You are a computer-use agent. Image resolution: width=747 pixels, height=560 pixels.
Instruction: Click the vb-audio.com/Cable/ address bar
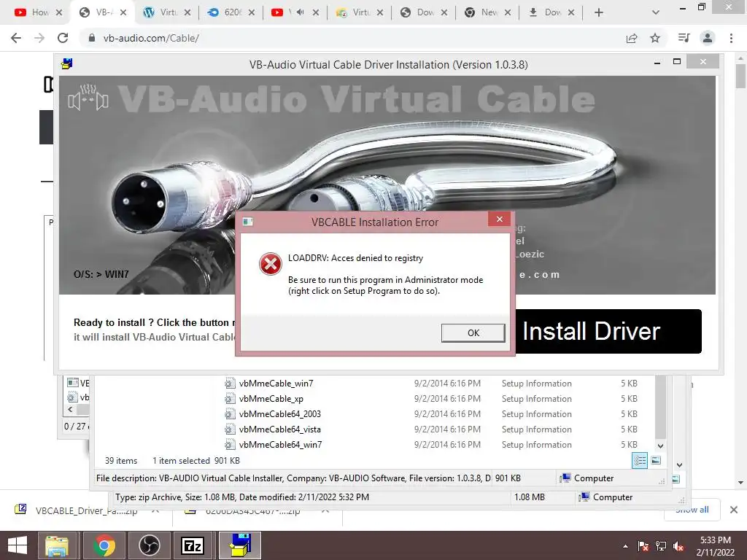[352, 38]
